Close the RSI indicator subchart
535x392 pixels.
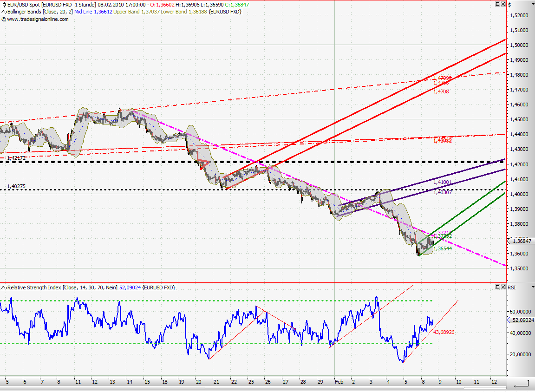click(503, 287)
